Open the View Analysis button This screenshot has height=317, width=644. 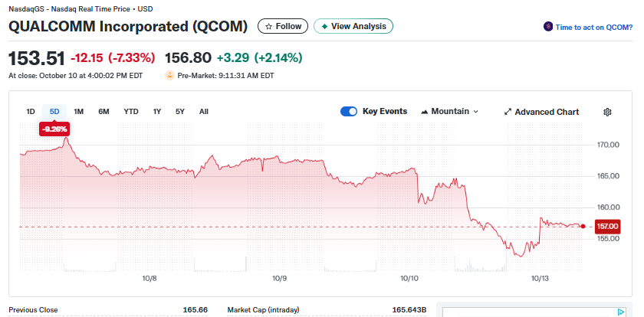[x=353, y=26]
